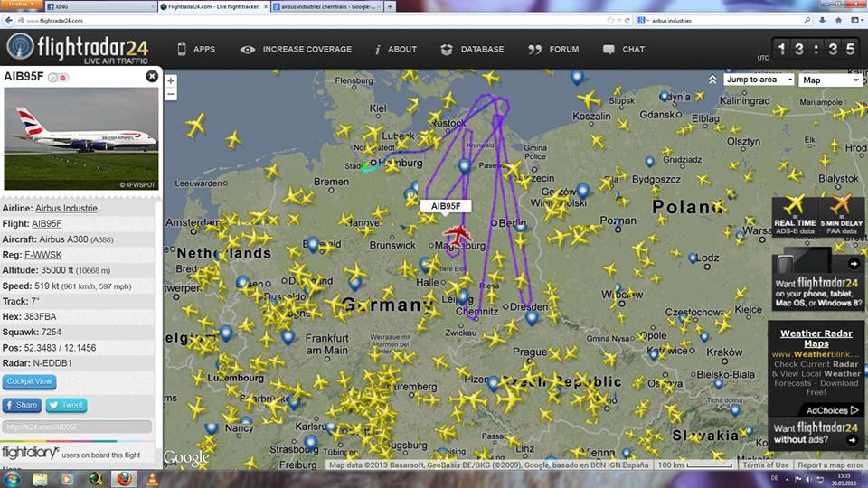Click the quote icon beside FORUM
868x488 pixels.
coord(534,49)
